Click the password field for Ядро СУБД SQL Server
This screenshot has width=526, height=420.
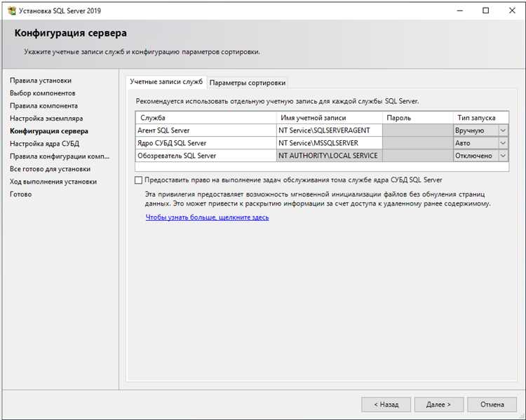[x=418, y=143]
